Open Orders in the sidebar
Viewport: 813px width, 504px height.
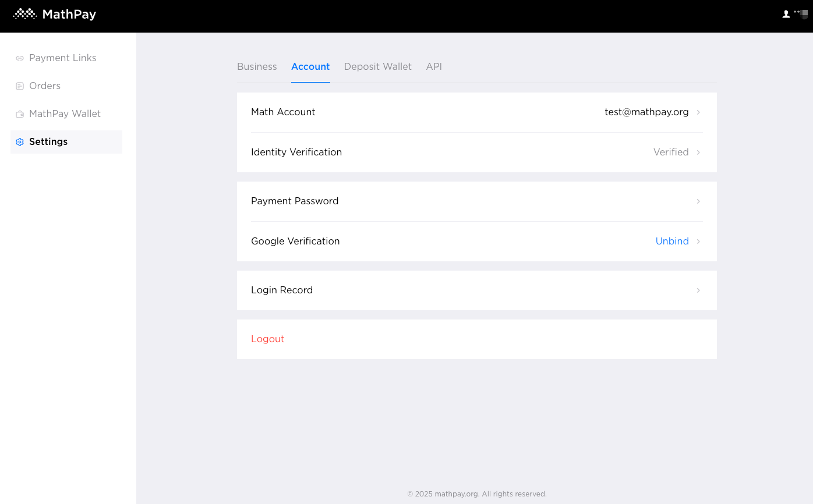click(x=45, y=86)
